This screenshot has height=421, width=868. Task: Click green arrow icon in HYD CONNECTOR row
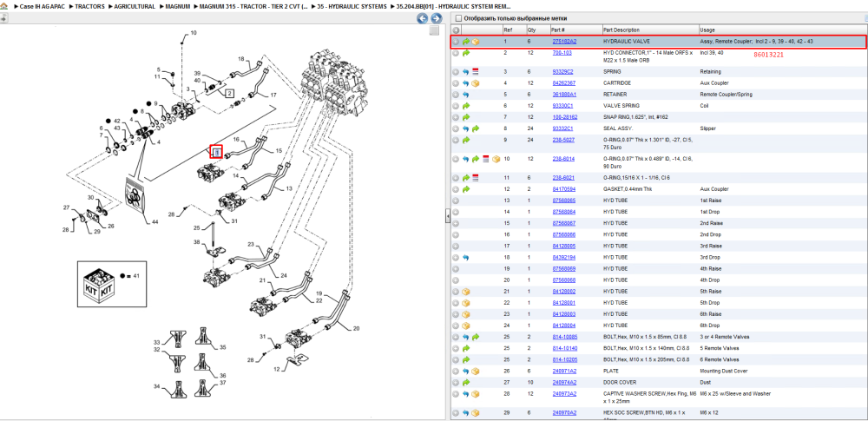[466, 53]
